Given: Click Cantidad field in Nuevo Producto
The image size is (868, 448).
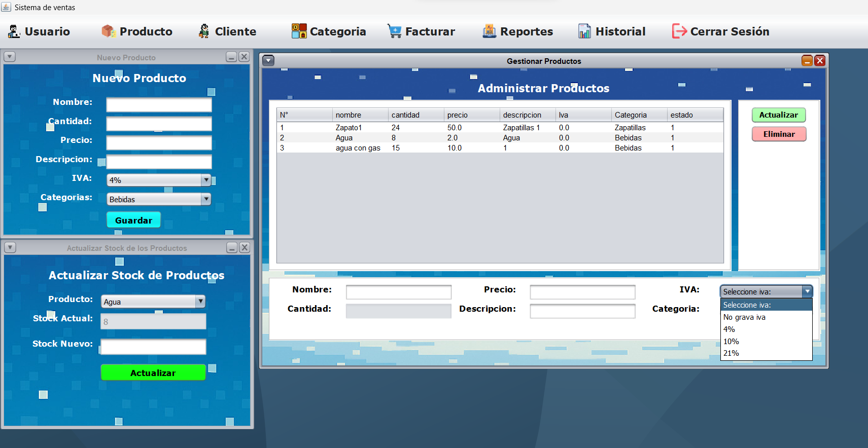Looking at the screenshot, I should pyautogui.click(x=159, y=124).
